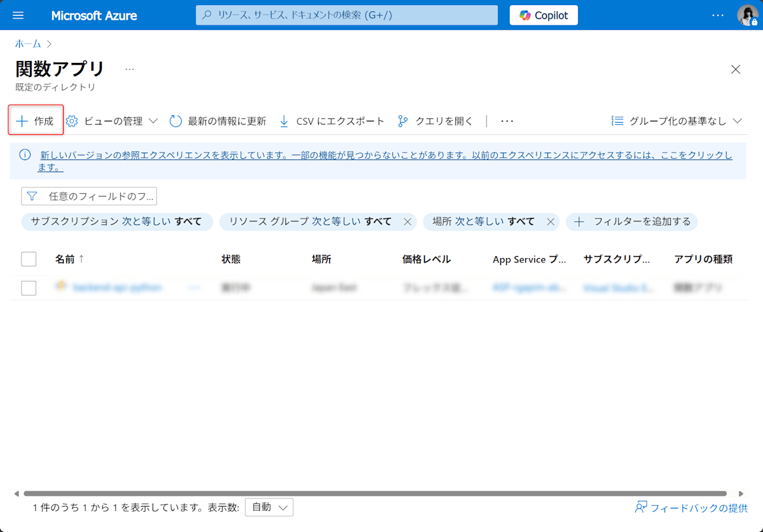763x532 pixels.
Task: Open the App Service plan link in row
Action: [529, 288]
